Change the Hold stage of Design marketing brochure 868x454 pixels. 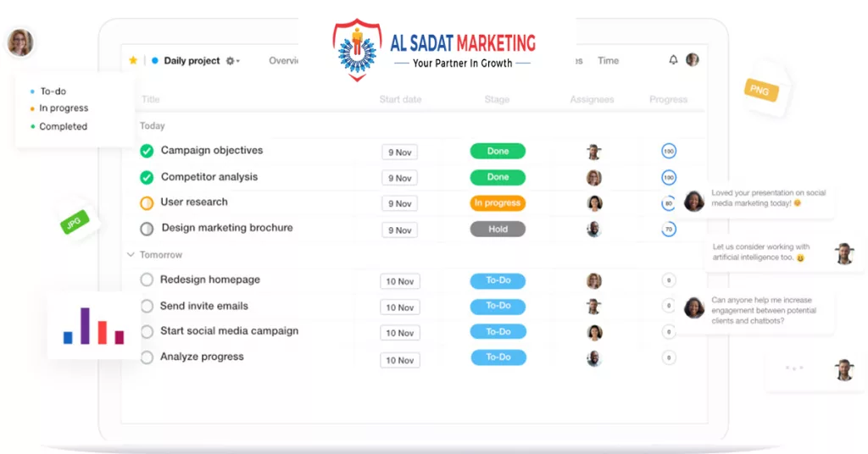498,229
